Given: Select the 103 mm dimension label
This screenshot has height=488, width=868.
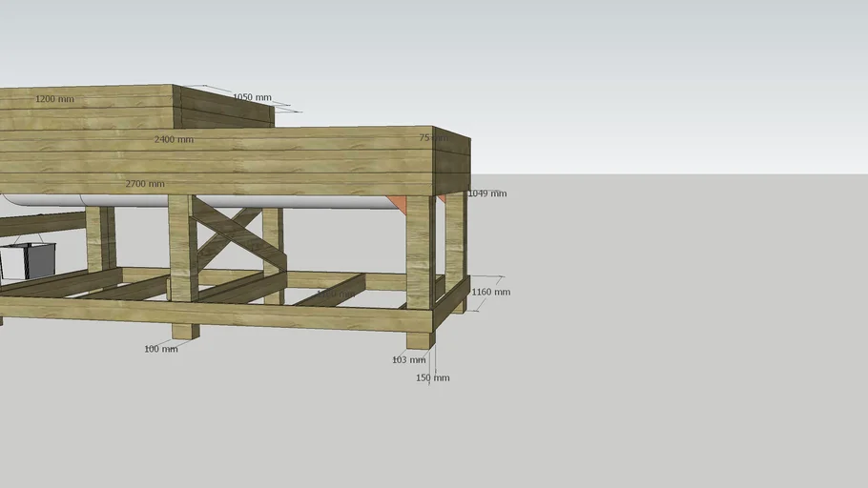Looking at the screenshot, I should [408, 360].
